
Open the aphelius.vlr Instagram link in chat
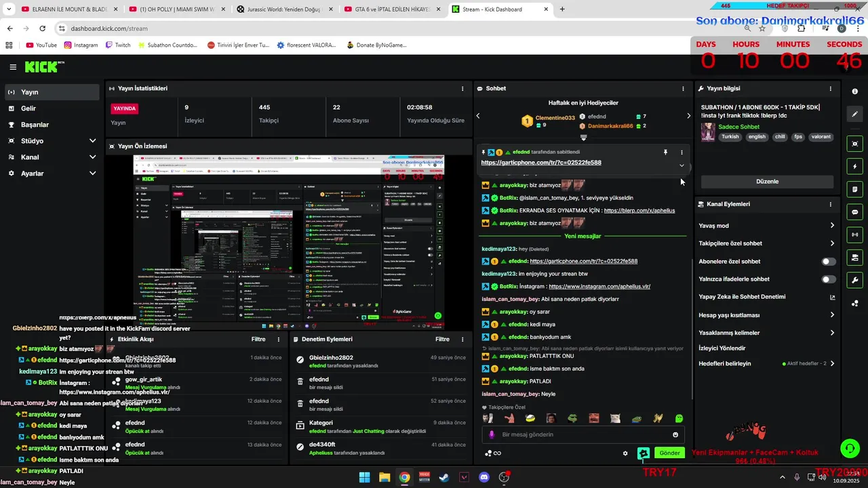pos(599,287)
